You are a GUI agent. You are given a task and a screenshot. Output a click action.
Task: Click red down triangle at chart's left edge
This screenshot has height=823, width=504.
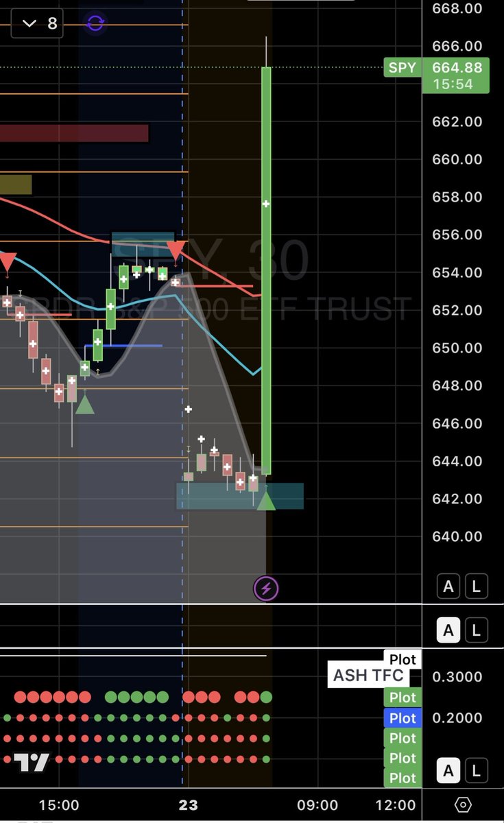pos(7,263)
